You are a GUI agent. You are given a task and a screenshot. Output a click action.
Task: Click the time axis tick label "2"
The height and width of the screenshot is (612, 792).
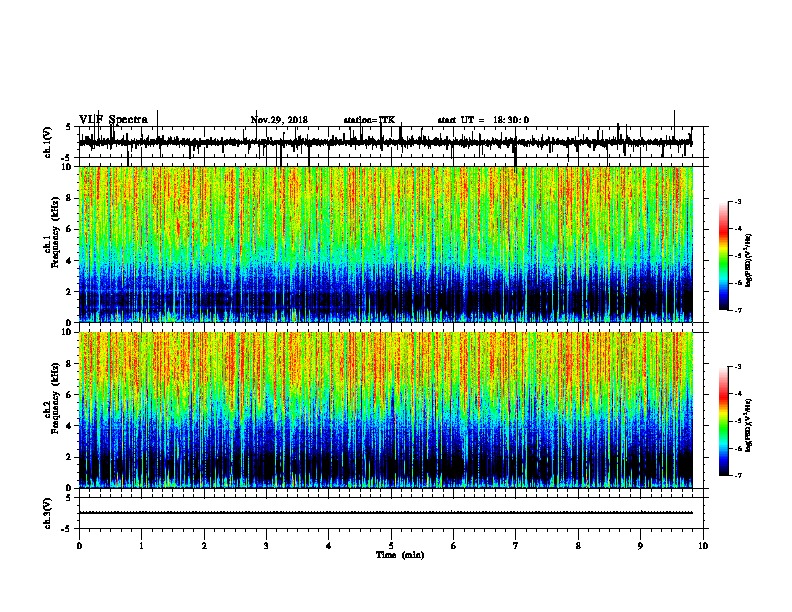tap(204, 545)
